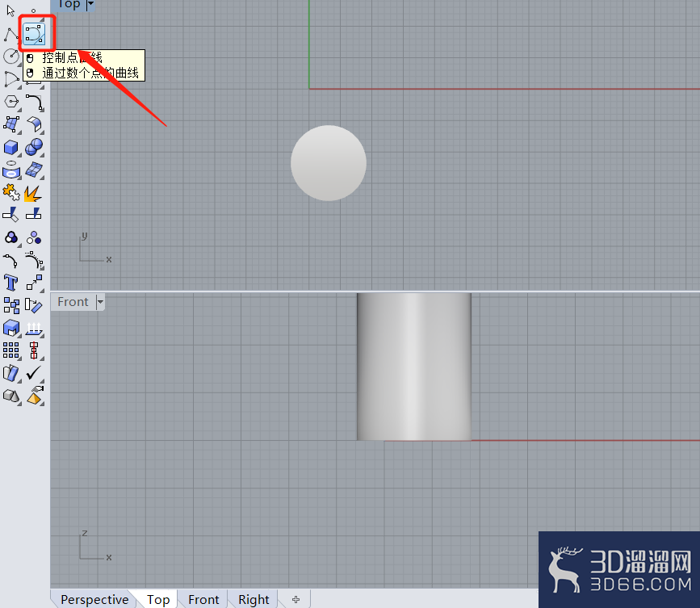Select the cylinder in Front view
700x608 pixels.
coord(414,367)
